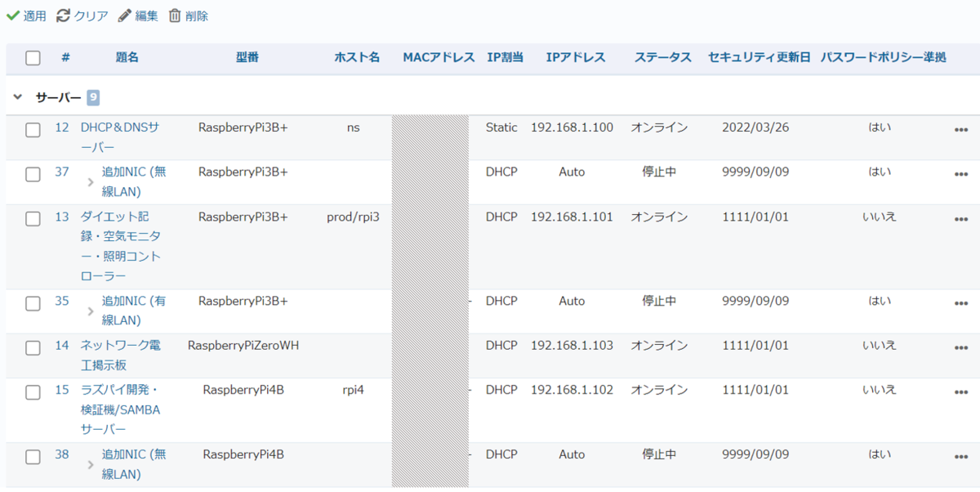980x492 pixels.
Task: Open more options menu for row 37
Action: coord(961,174)
